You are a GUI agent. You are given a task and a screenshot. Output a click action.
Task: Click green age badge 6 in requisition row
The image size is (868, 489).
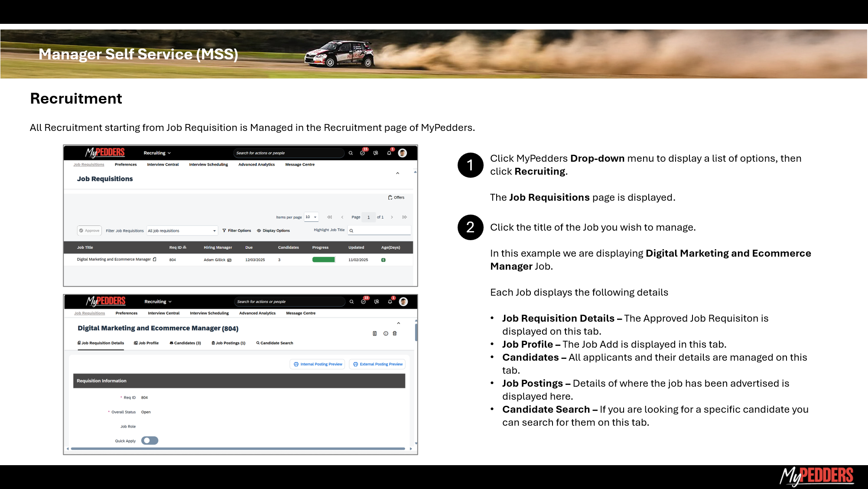pyautogui.click(x=384, y=260)
